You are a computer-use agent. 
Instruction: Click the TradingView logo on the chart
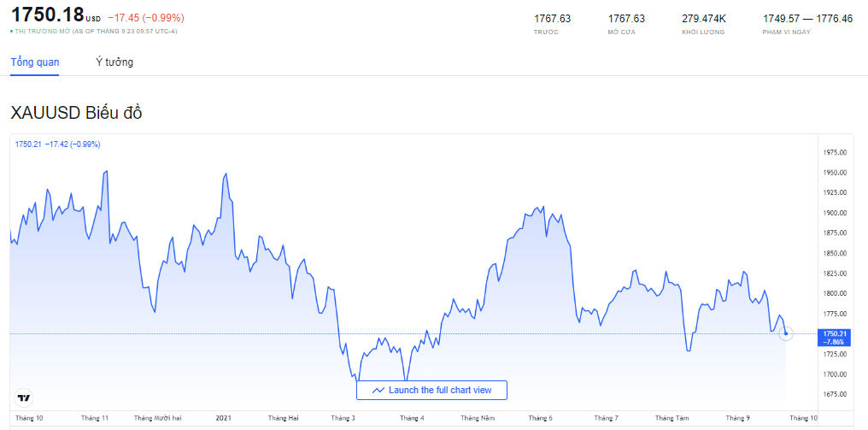24,398
